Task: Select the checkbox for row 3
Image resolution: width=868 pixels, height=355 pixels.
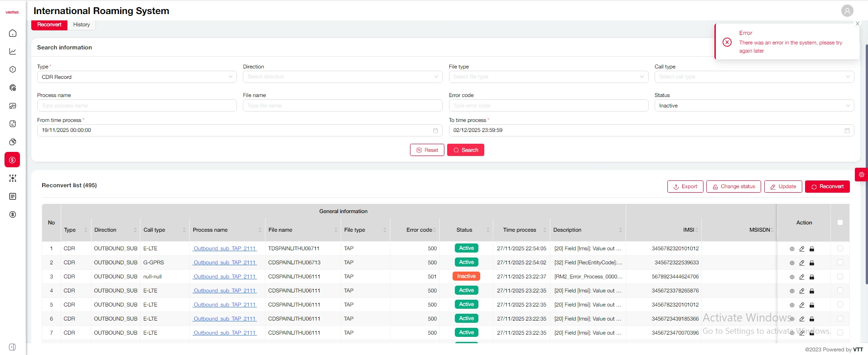Action: (840, 277)
